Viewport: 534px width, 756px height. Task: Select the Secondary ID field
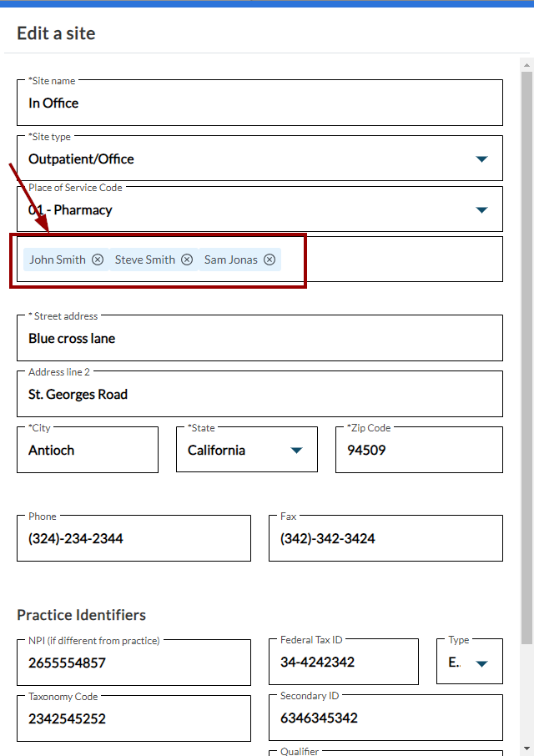pyautogui.click(x=386, y=718)
